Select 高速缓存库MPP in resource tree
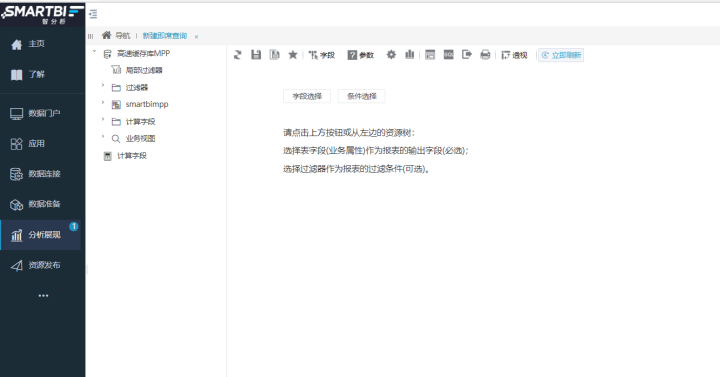 [143, 54]
